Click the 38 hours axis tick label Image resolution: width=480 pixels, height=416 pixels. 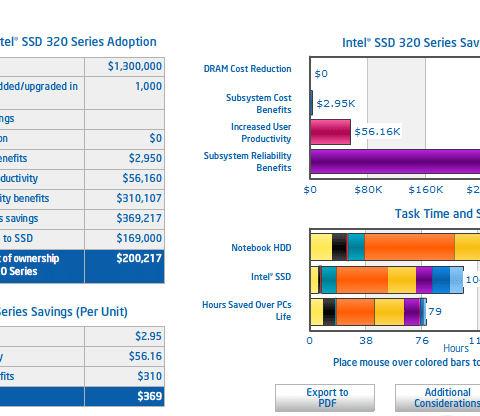pyautogui.click(x=366, y=341)
